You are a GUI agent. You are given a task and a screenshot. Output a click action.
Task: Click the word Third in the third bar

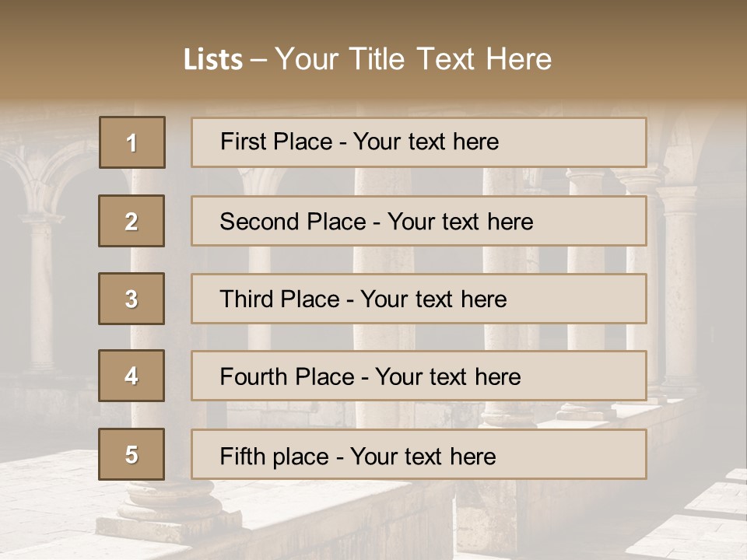246,299
